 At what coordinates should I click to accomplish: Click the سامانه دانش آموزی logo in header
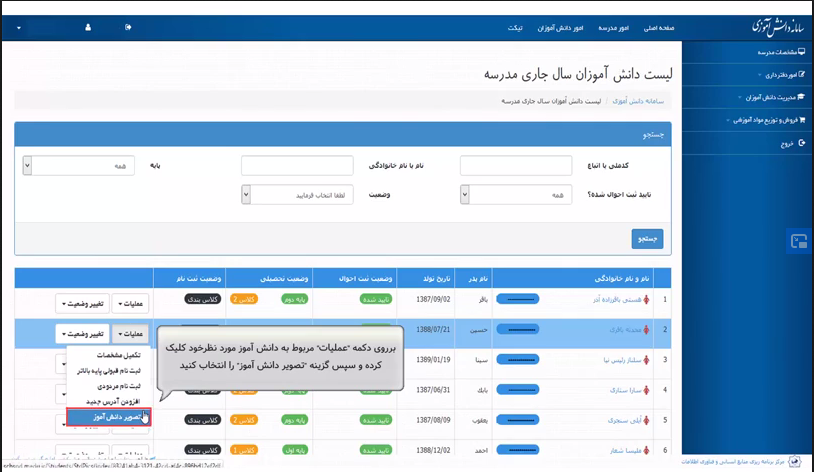[778, 26]
